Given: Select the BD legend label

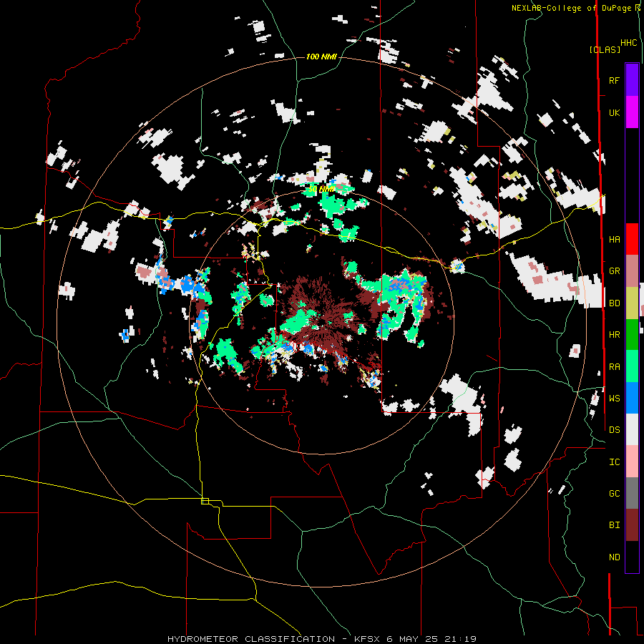Looking at the screenshot, I should [x=614, y=303].
